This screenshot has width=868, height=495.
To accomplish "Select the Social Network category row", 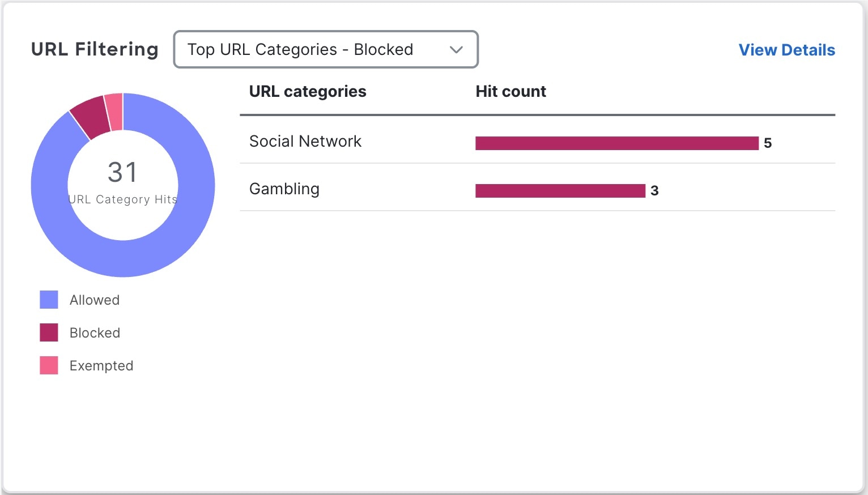I will [305, 142].
